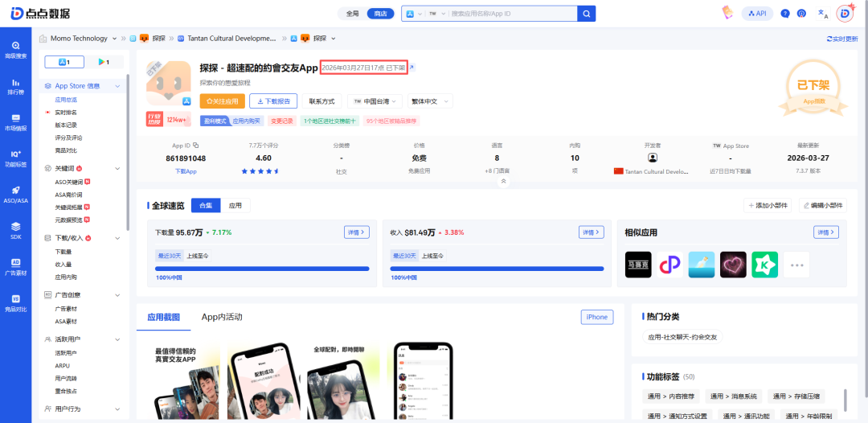This screenshot has width=868, height=423.
Task: Open 版本记录 in sidebar menu
Action: (x=66, y=125)
